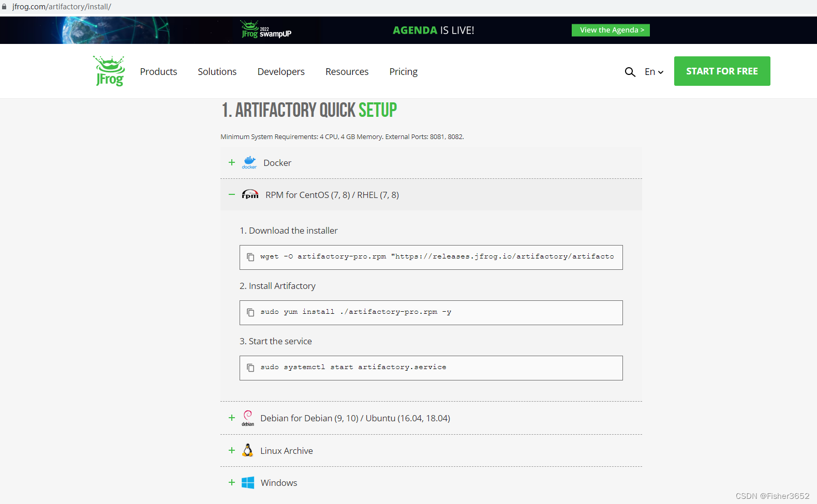Open the Developers menu
The height and width of the screenshot is (504, 817).
(x=281, y=72)
